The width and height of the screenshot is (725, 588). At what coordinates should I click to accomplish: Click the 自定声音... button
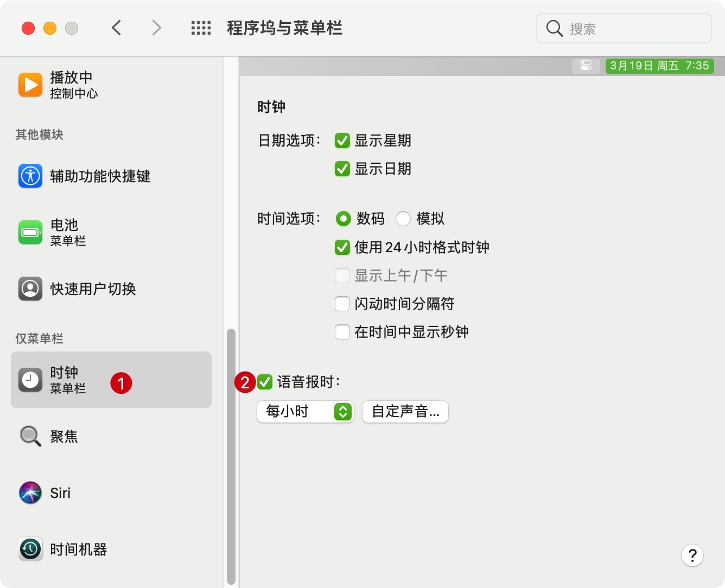click(405, 412)
